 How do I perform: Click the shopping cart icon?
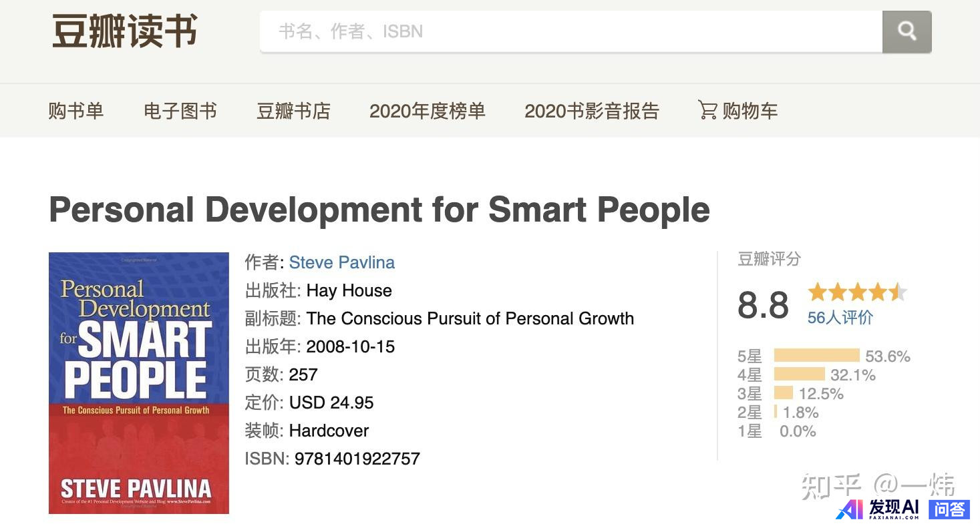(707, 110)
